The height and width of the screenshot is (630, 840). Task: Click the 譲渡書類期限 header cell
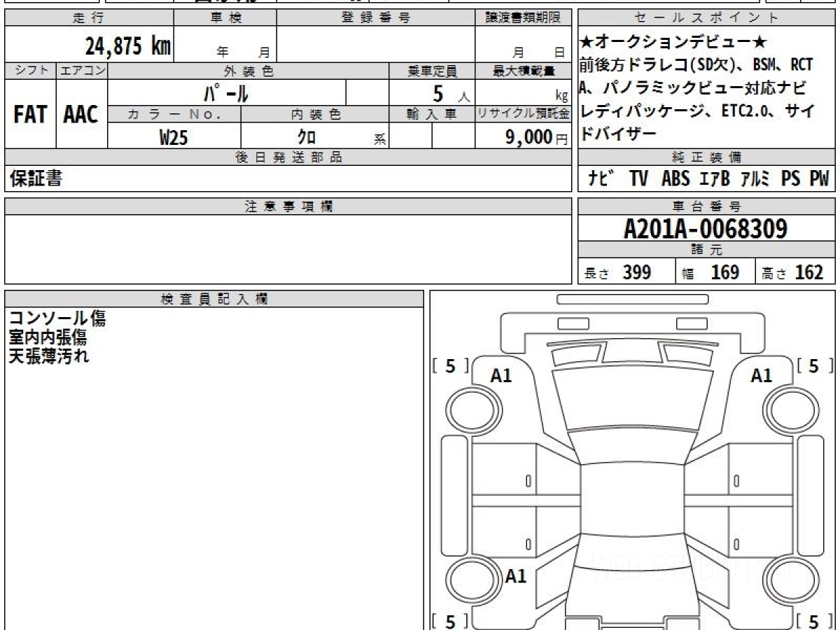pos(524,18)
